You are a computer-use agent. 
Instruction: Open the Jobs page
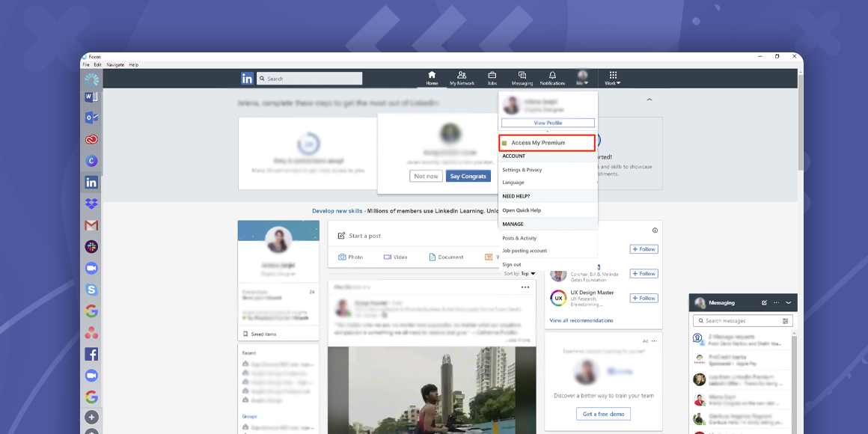click(492, 78)
